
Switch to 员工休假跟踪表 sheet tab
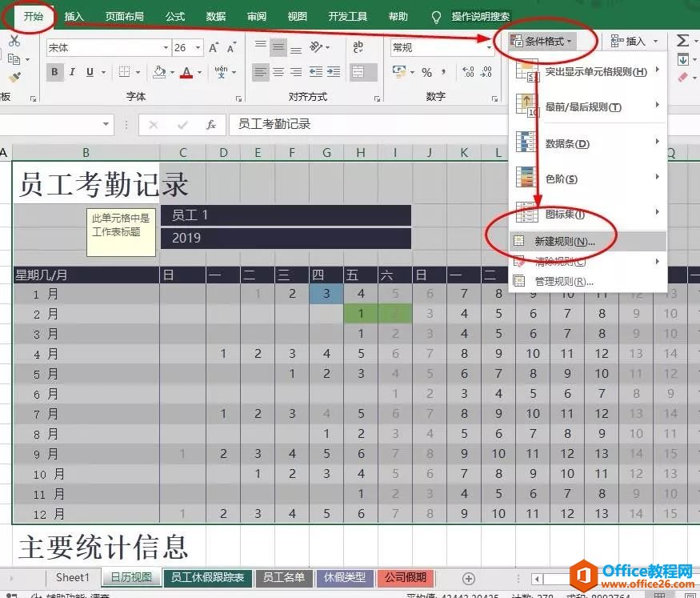click(x=207, y=577)
